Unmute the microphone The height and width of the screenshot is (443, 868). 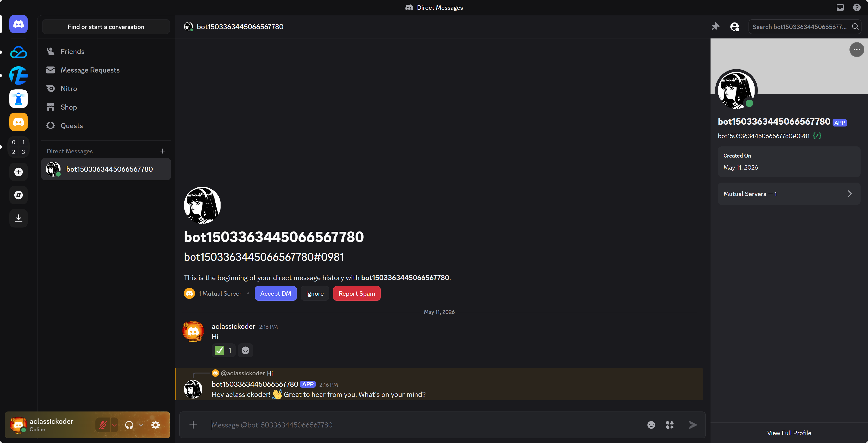pyautogui.click(x=103, y=425)
